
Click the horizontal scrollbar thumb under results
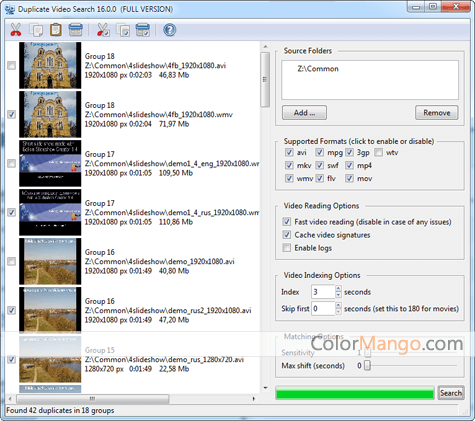93,399
